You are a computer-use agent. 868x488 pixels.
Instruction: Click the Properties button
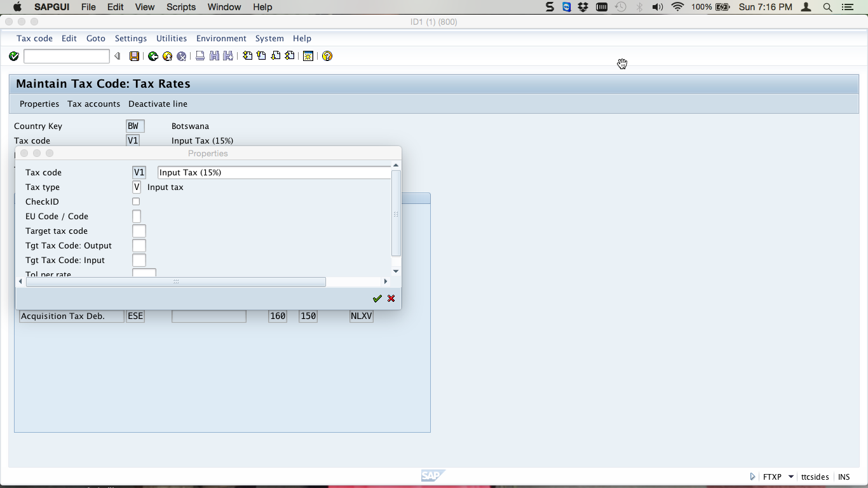39,104
